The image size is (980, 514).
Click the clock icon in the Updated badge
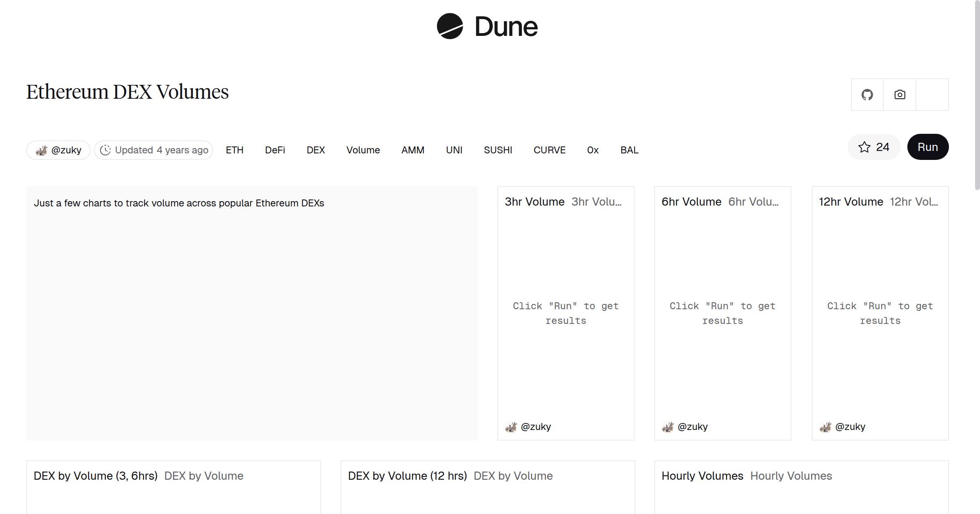click(105, 150)
